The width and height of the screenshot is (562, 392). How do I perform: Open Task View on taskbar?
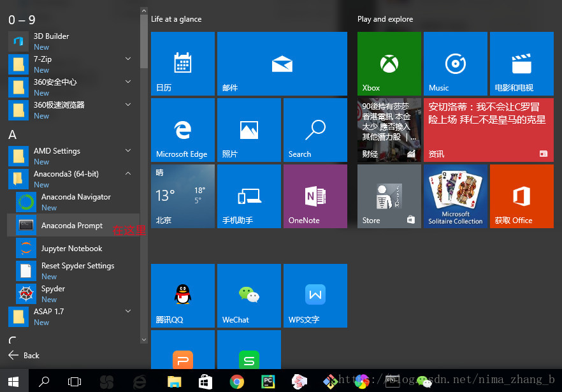tap(74, 382)
